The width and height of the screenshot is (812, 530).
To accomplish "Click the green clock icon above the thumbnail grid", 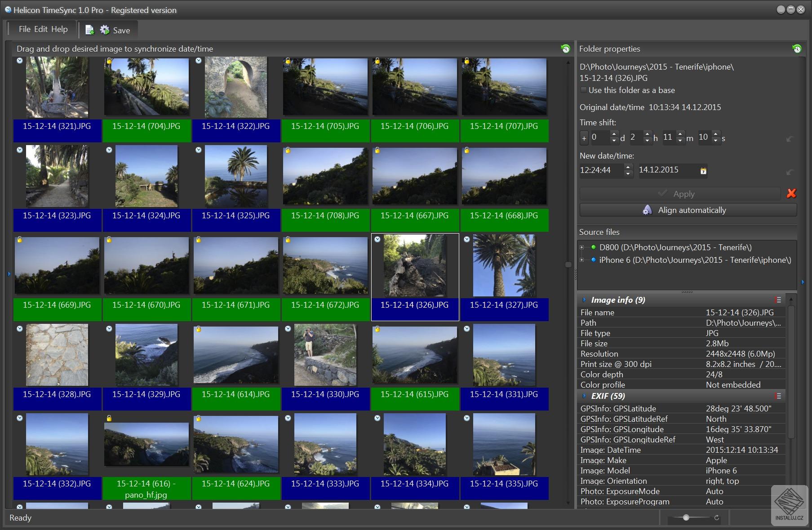I will coord(565,49).
